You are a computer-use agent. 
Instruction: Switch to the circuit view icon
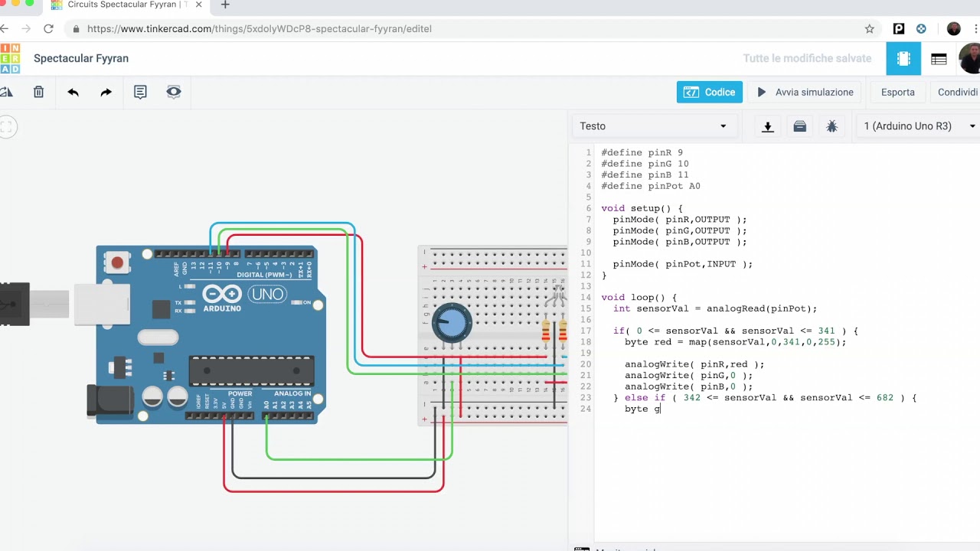tap(903, 59)
